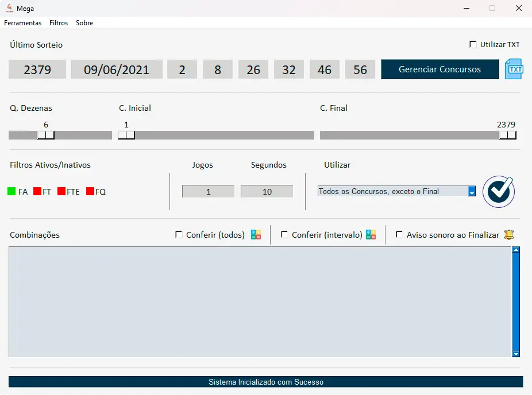532x395 pixels.
Task: Click icon next to Conferir (todos)
Action: tap(256, 235)
